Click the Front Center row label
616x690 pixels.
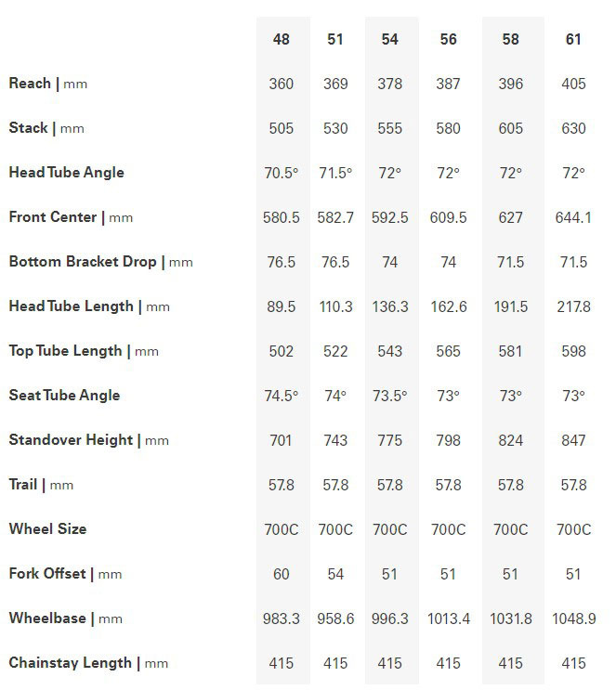tap(71, 217)
